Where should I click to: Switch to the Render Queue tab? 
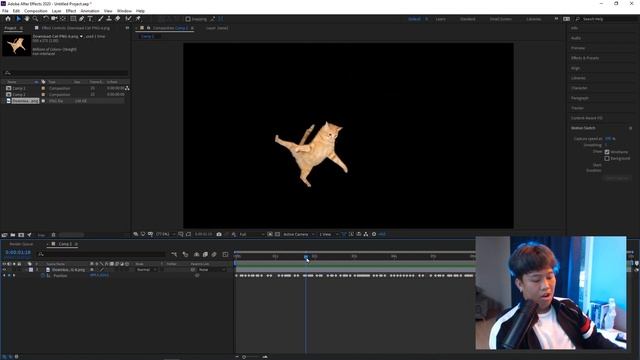pos(22,244)
